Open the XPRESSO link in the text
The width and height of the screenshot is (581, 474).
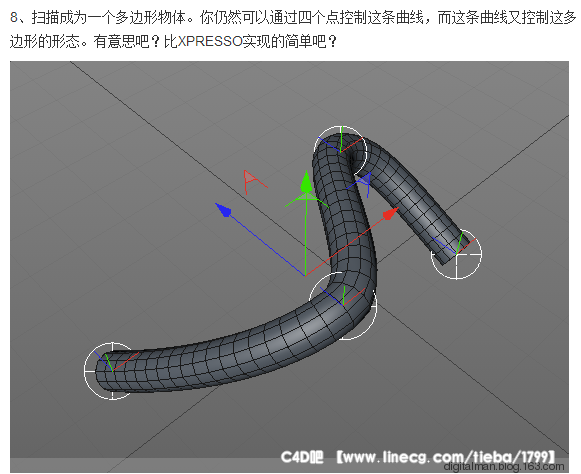tap(210, 42)
